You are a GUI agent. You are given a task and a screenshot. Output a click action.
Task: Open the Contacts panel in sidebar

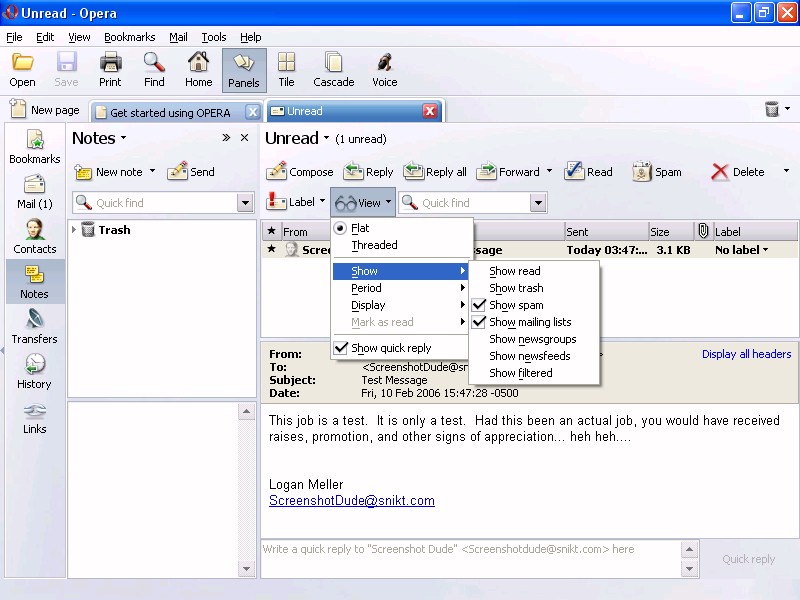coord(34,237)
